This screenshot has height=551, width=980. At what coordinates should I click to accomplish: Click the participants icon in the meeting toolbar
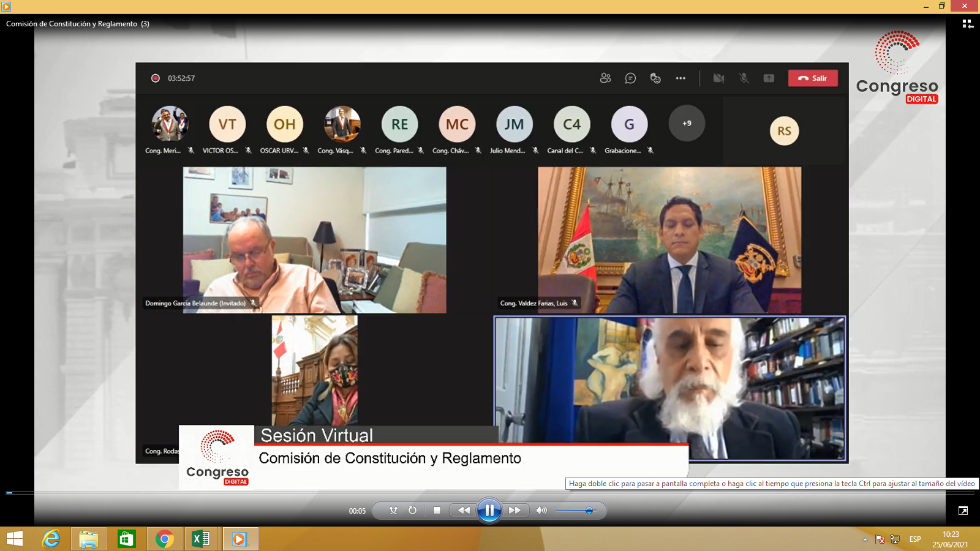pos(605,78)
